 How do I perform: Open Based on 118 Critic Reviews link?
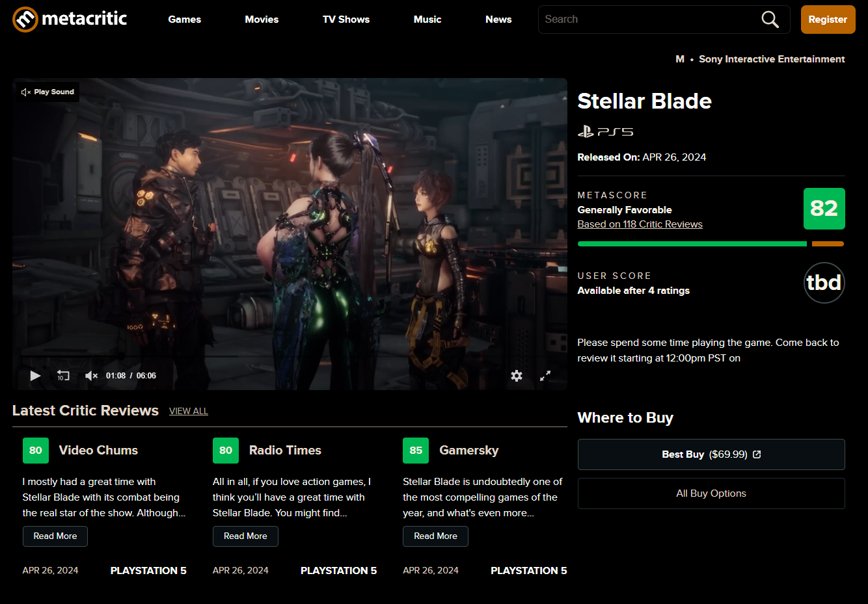tap(640, 224)
